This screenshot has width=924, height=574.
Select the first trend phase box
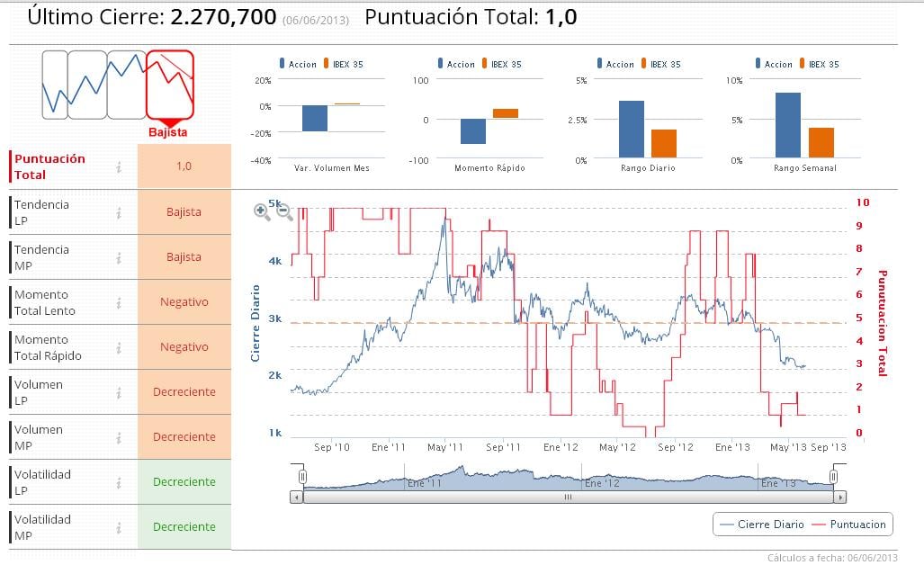tap(55, 85)
